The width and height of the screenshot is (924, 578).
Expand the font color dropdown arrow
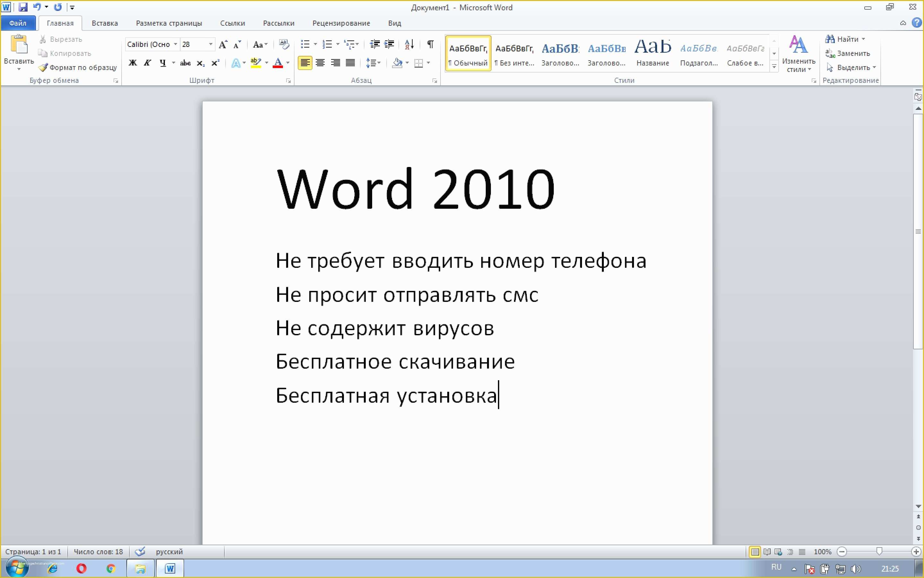pos(288,63)
